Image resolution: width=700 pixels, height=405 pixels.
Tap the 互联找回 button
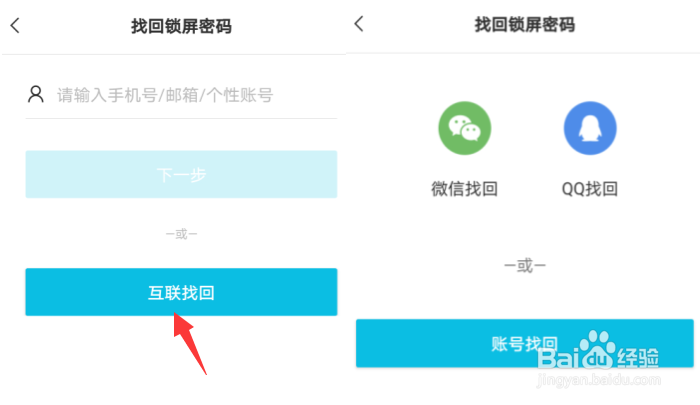click(x=181, y=292)
